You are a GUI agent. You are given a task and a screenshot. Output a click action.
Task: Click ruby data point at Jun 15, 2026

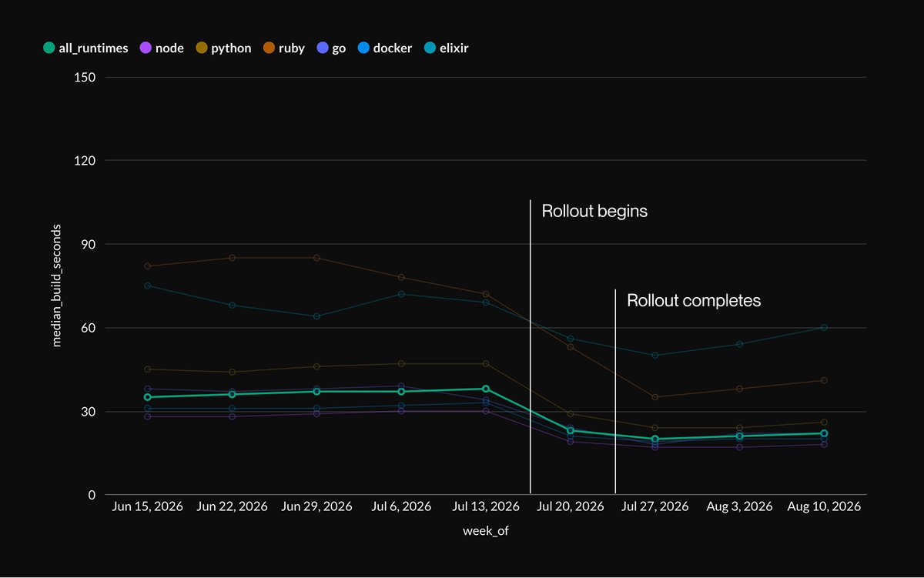tap(147, 266)
